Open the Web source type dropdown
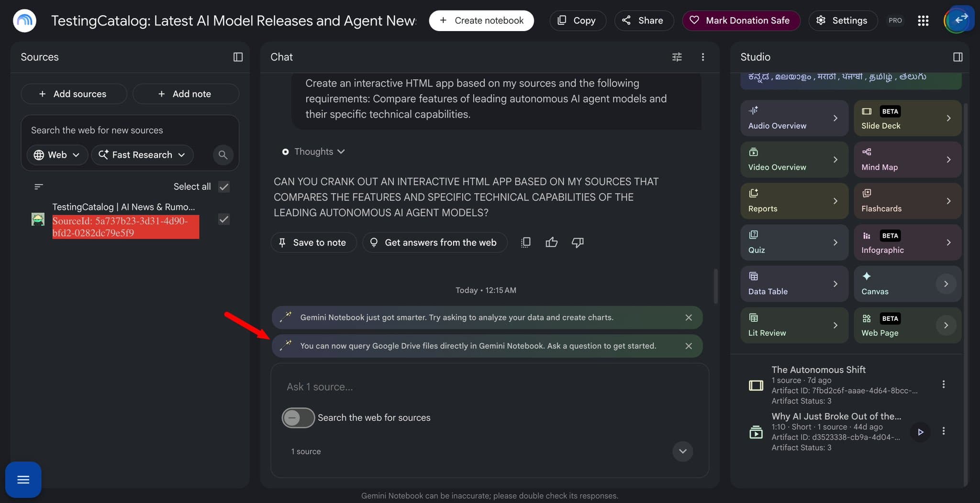 57,155
